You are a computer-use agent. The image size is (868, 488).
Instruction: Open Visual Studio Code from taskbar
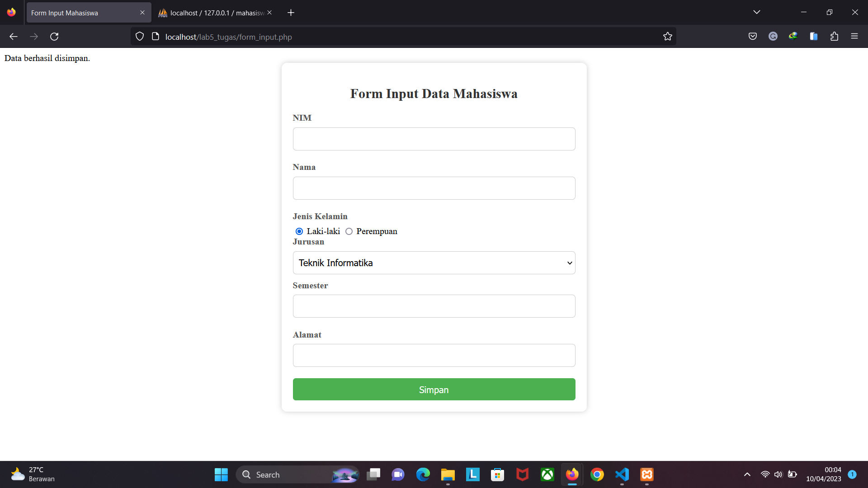coord(622,474)
